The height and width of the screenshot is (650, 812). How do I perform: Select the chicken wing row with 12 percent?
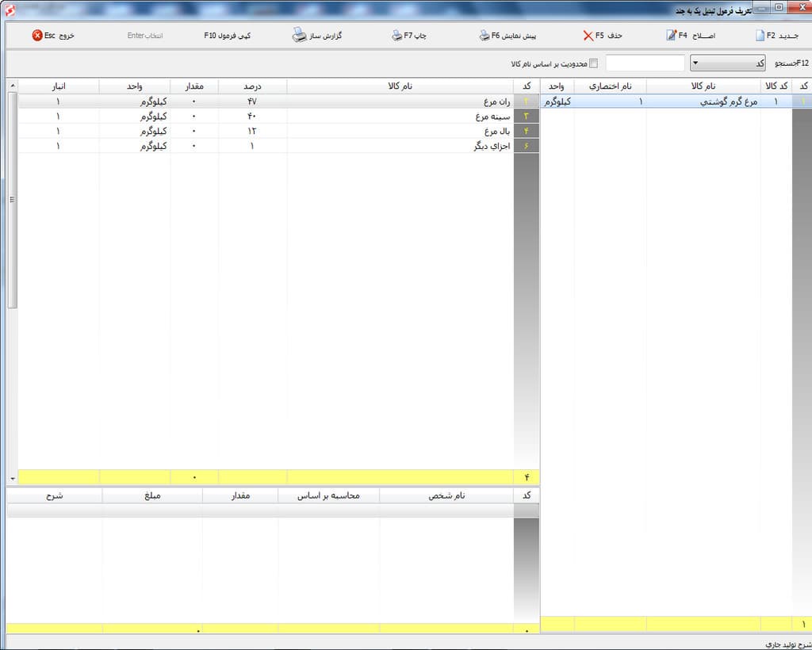278,131
